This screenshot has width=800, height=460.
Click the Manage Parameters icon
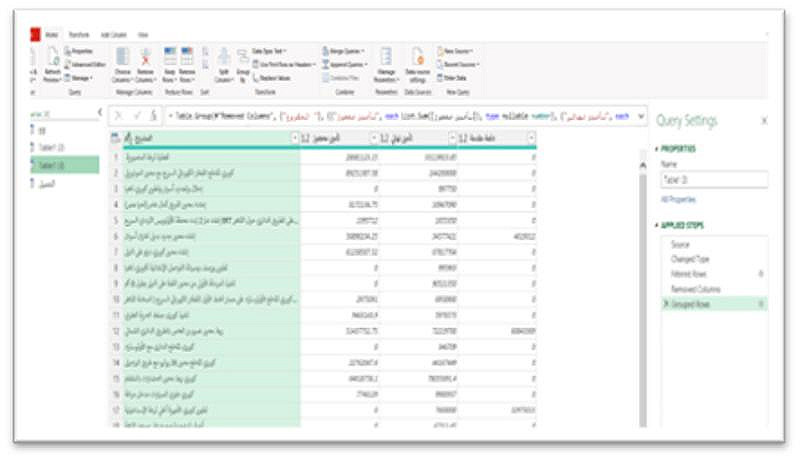pyautogui.click(x=386, y=57)
